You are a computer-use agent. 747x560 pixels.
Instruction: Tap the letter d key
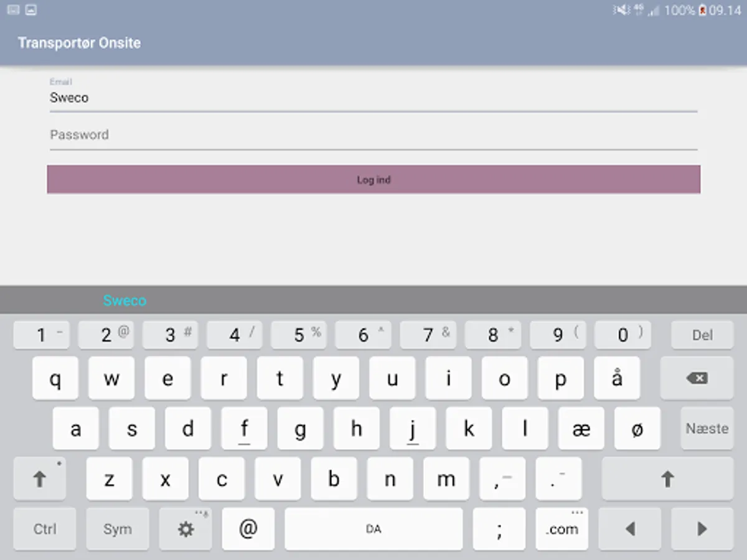point(188,429)
